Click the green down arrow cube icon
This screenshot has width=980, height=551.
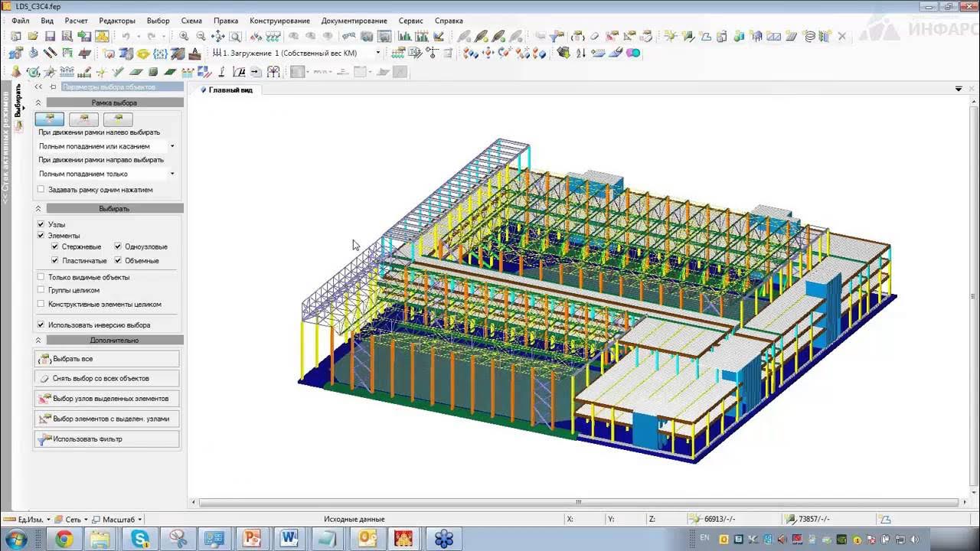(563, 53)
